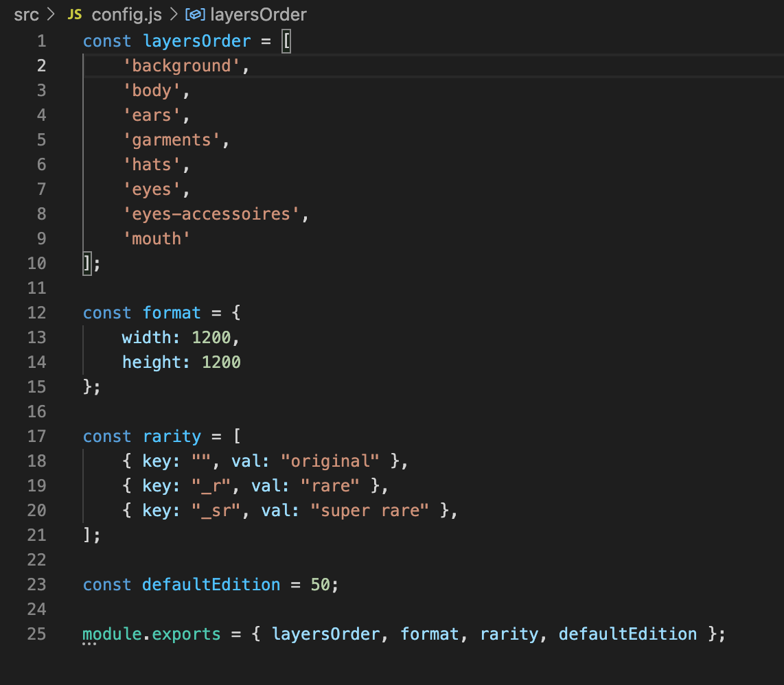Select line number 25 in the gutter
This screenshot has width=784, height=685.
click(36, 634)
